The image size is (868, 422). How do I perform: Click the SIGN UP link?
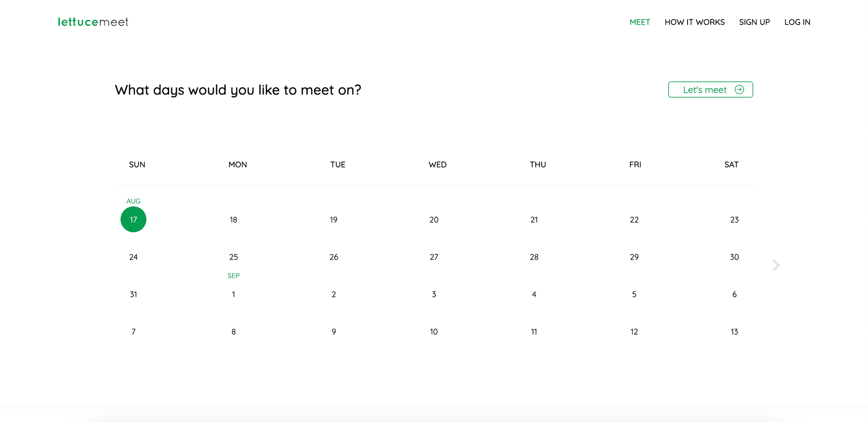[754, 22]
